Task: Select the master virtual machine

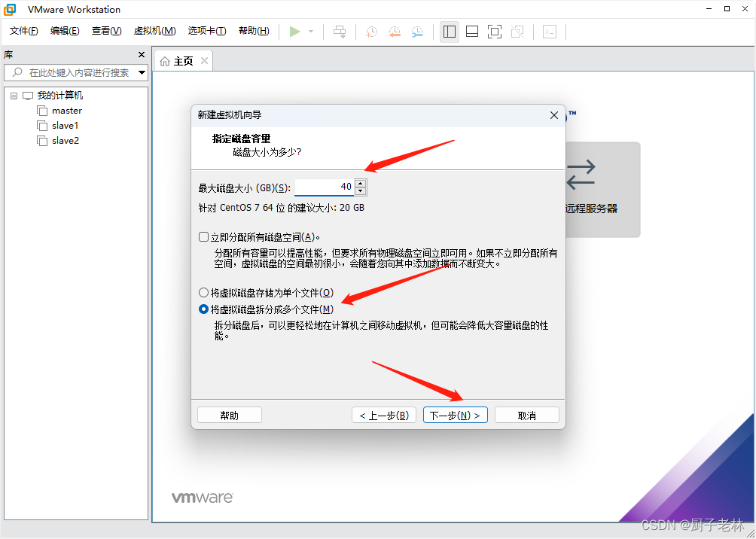Action: (x=67, y=111)
